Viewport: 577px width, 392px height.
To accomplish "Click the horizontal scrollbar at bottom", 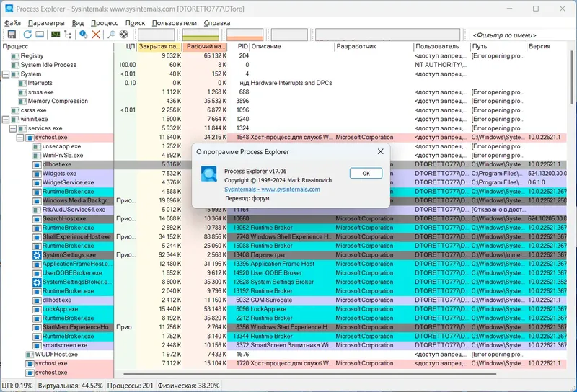I will click(x=310, y=374).
